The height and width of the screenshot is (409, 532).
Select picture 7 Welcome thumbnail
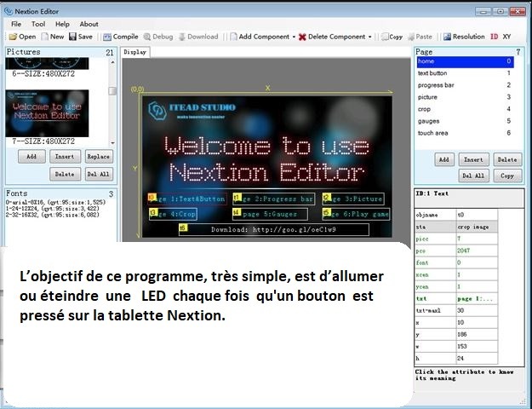pos(47,113)
